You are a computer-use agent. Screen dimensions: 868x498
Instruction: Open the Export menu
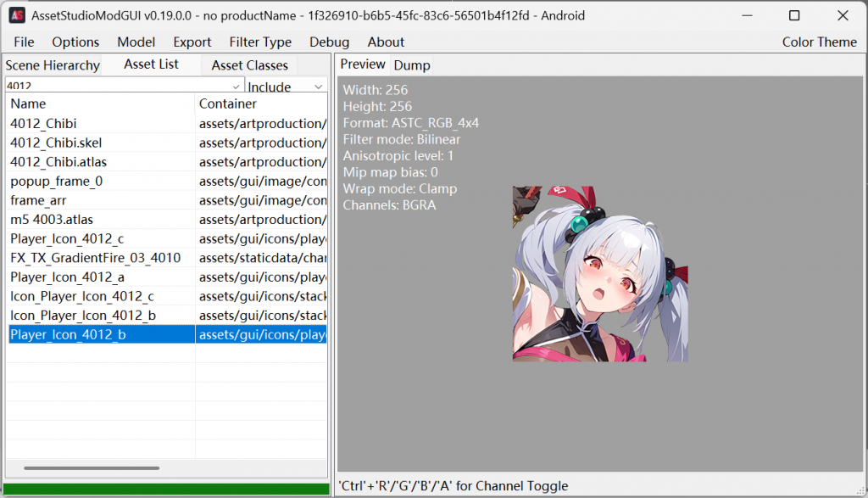[192, 42]
